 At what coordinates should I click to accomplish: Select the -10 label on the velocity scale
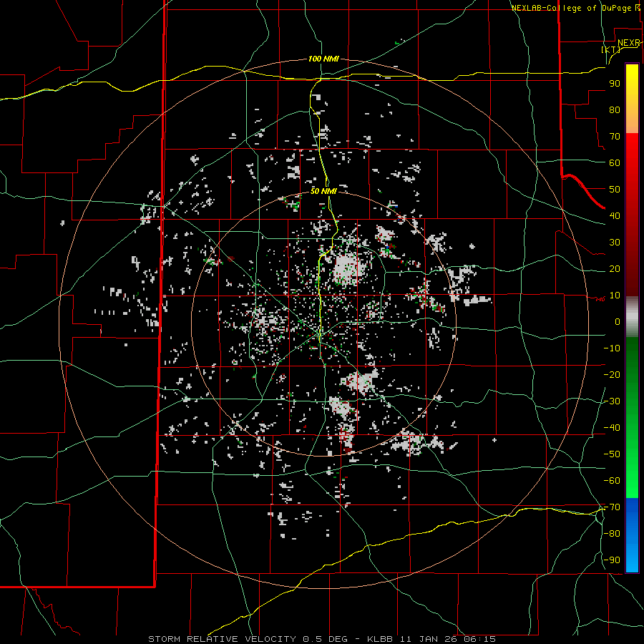point(612,348)
